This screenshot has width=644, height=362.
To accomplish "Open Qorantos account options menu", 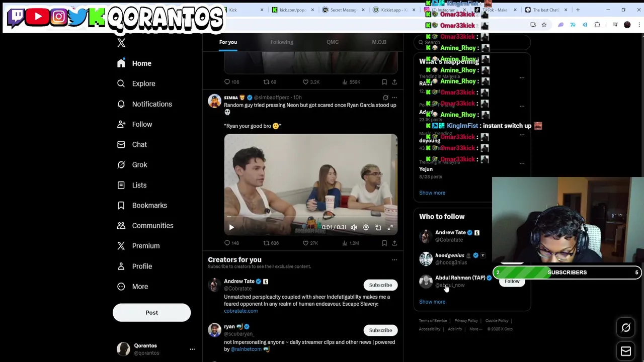I will (x=192, y=349).
